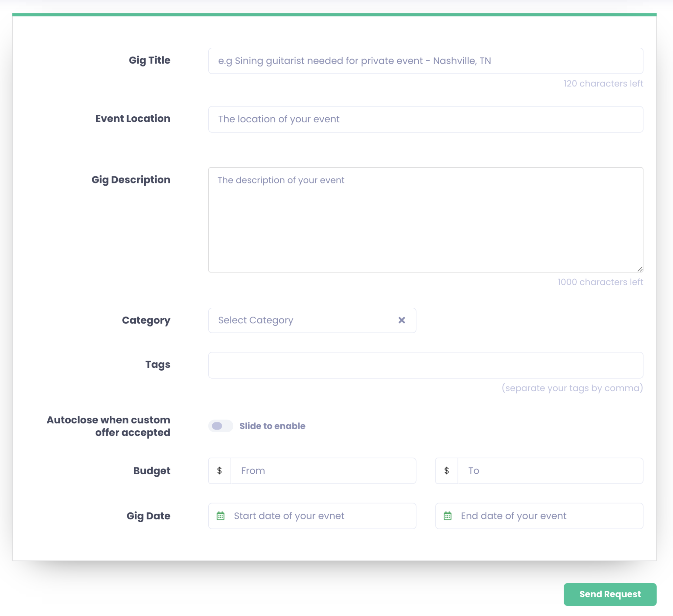
Task: Click the calendar icon for end date
Action: click(448, 516)
